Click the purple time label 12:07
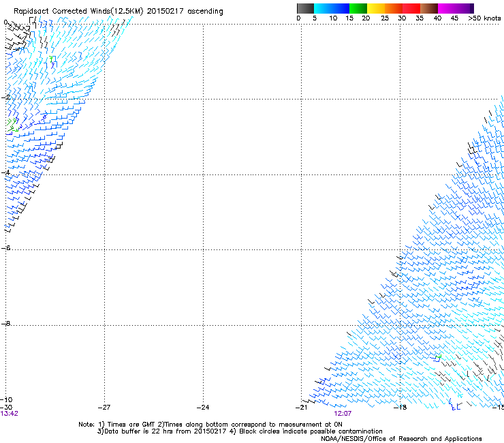Viewport: 504px width, 443px height. (343, 414)
